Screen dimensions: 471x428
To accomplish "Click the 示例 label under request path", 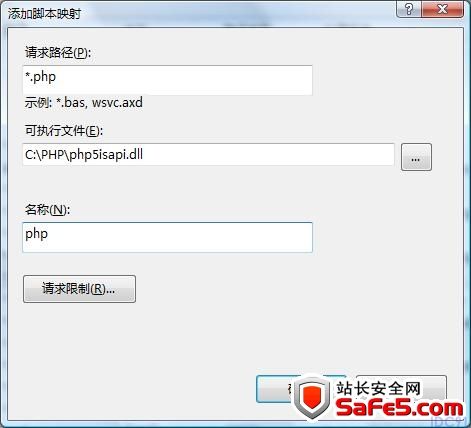I will (x=38, y=102).
